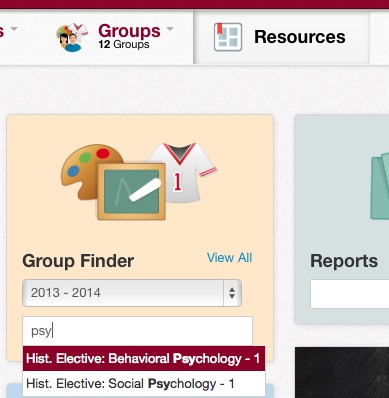Click the 12 Groups count text

coord(124,44)
